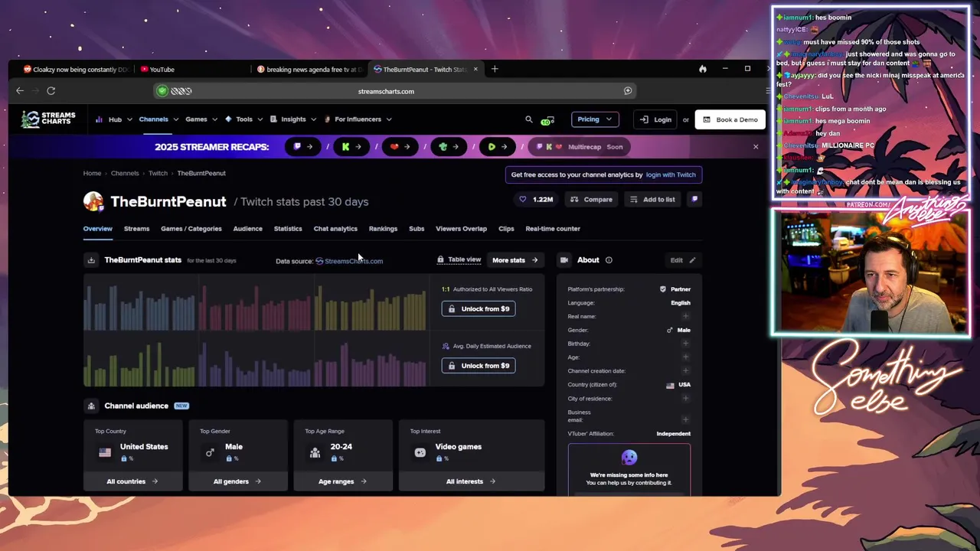Open the red heart platform recap pill
Image resolution: width=980 pixels, height=551 pixels.
pyautogui.click(x=400, y=147)
